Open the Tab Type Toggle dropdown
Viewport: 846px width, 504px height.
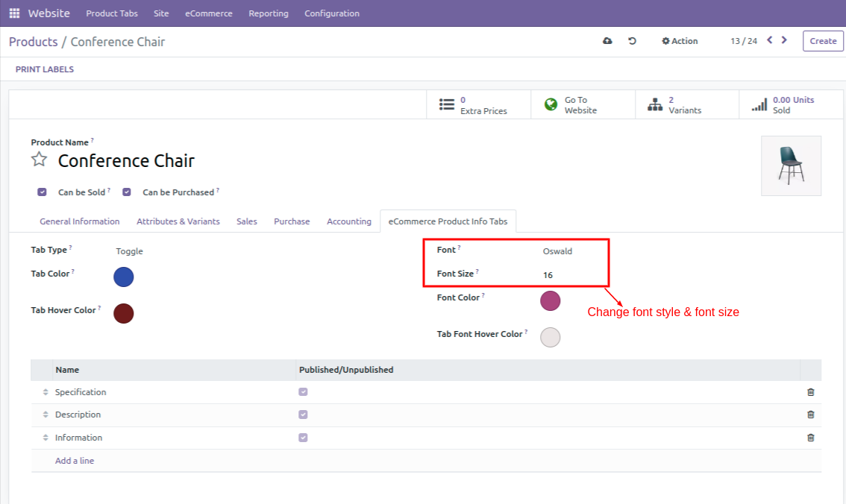coord(130,251)
